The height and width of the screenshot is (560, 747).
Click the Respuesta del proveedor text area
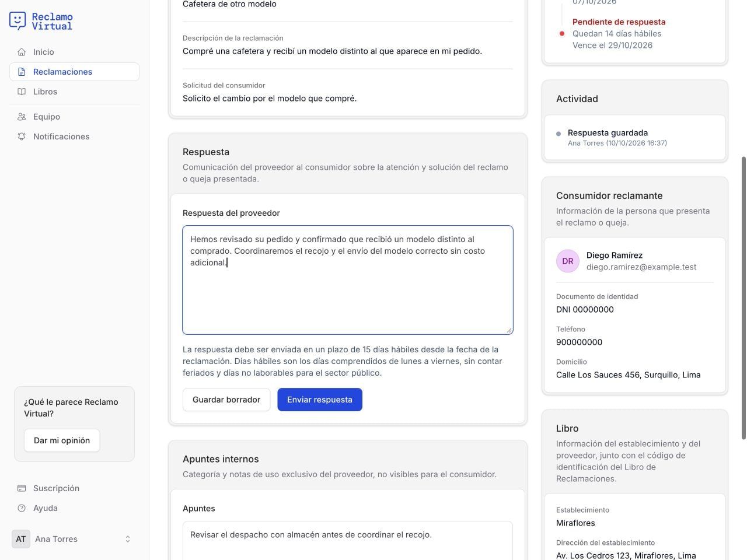[348, 280]
